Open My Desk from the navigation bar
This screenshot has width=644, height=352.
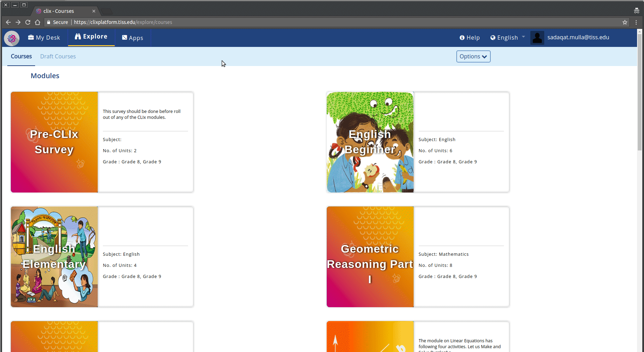pyautogui.click(x=44, y=38)
